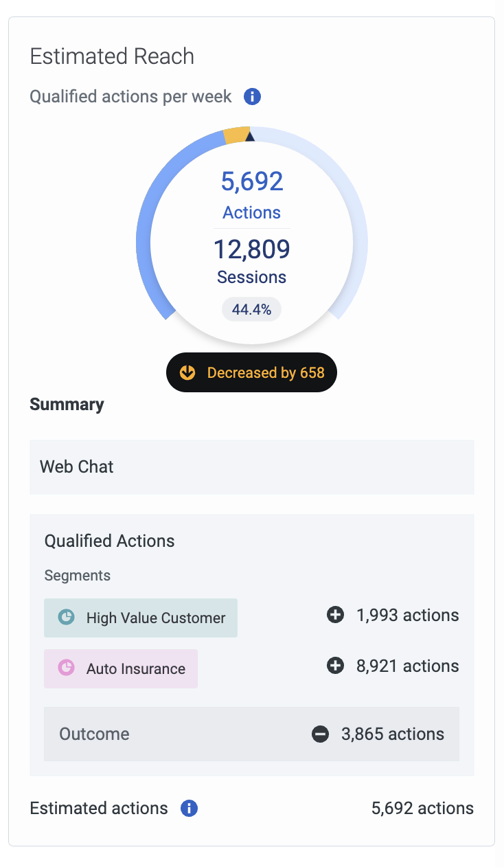
Task: Click the Qualified Actions section heading
Action: tap(109, 541)
